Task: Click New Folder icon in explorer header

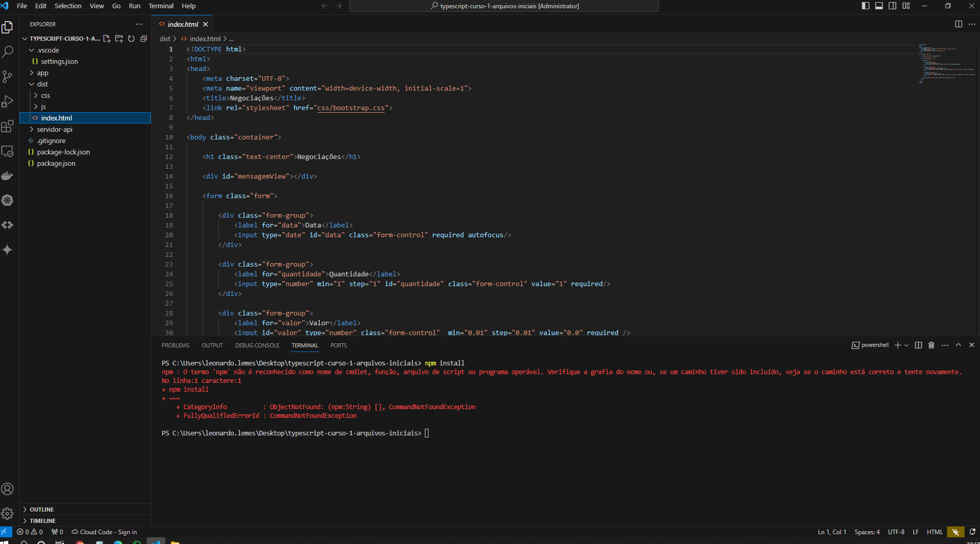Action: tap(119, 39)
